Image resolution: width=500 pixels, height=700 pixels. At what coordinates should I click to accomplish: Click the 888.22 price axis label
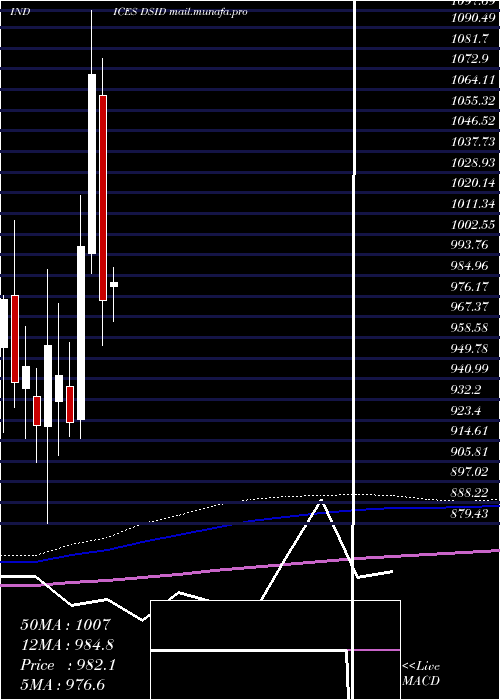pyautogui.click(x=470, y=492)
